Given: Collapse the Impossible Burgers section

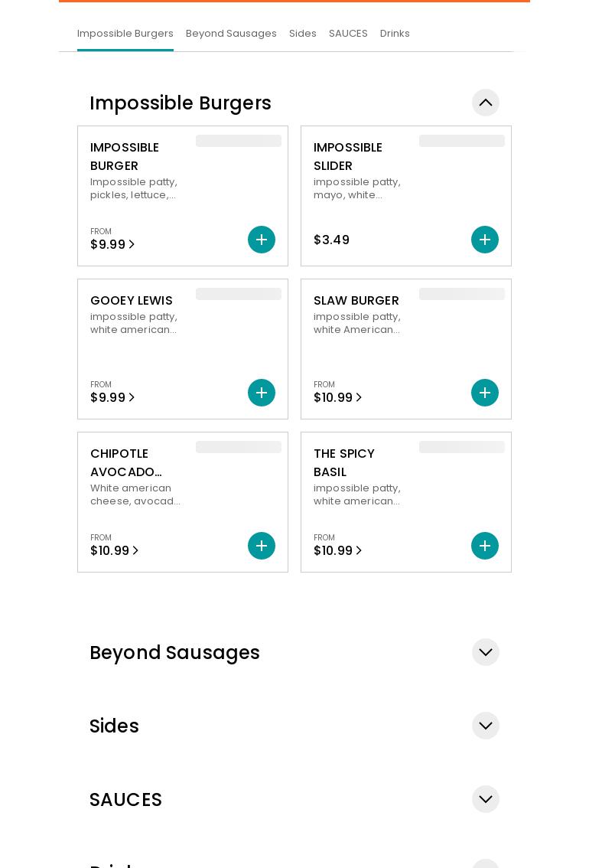Looking at the screenshot, I should pyautogui.click(x=486, y=103).
